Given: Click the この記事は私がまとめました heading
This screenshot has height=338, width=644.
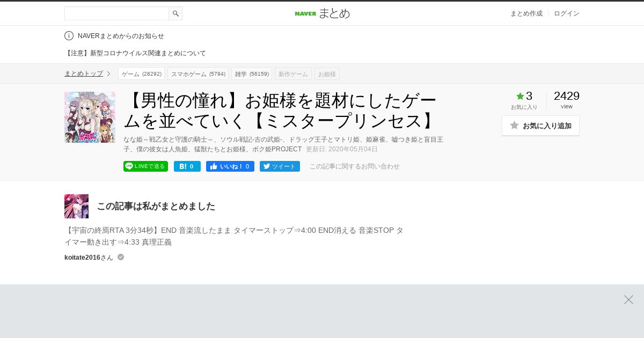Looking at the screenshot, I should (156, 206).
